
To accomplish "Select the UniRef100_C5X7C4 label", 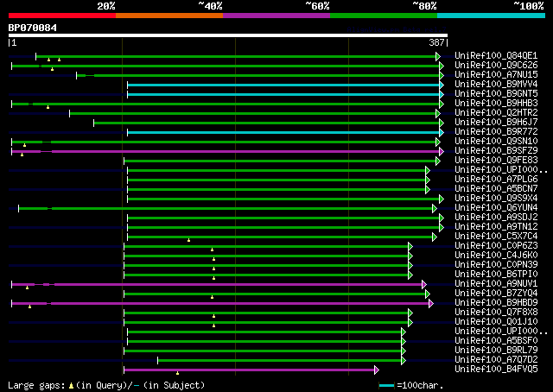I will (x=496, y=237).
